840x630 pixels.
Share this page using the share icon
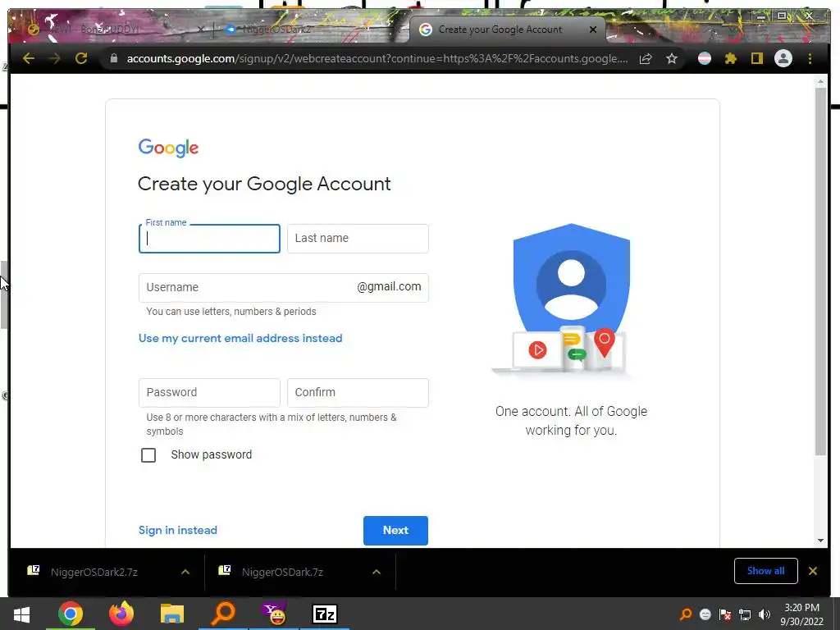click(x=646, y=58)
